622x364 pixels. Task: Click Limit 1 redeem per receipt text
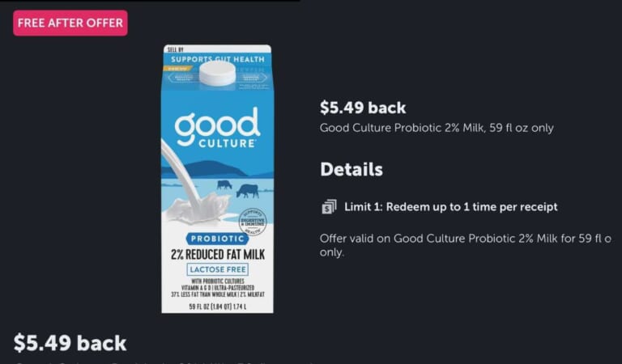click(x=450, y=207)
